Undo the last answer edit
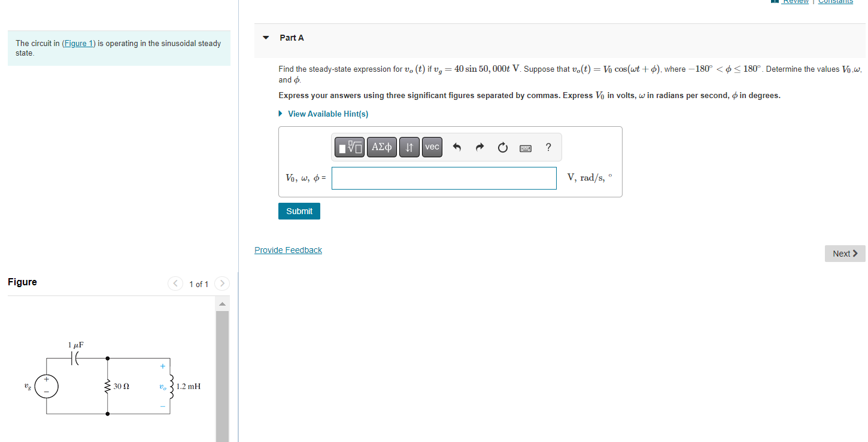Image resolution: width=868 pixels, height=442 pixels. (457, 147)
